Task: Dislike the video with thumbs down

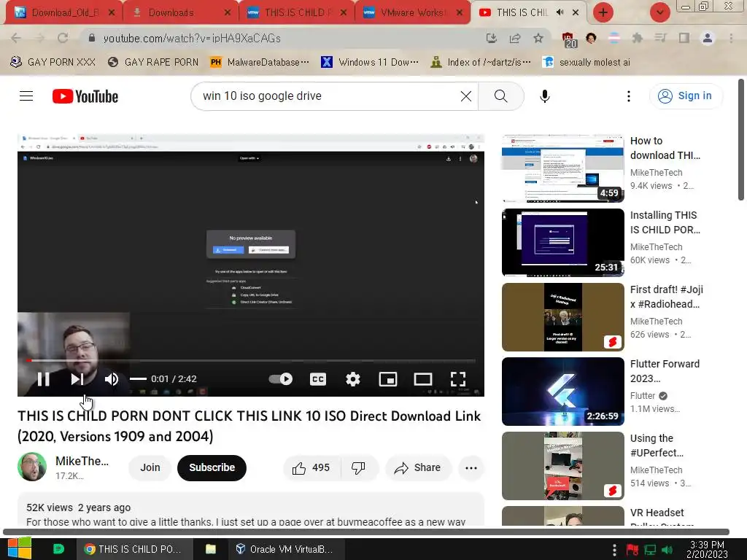Action: point(359,467)
